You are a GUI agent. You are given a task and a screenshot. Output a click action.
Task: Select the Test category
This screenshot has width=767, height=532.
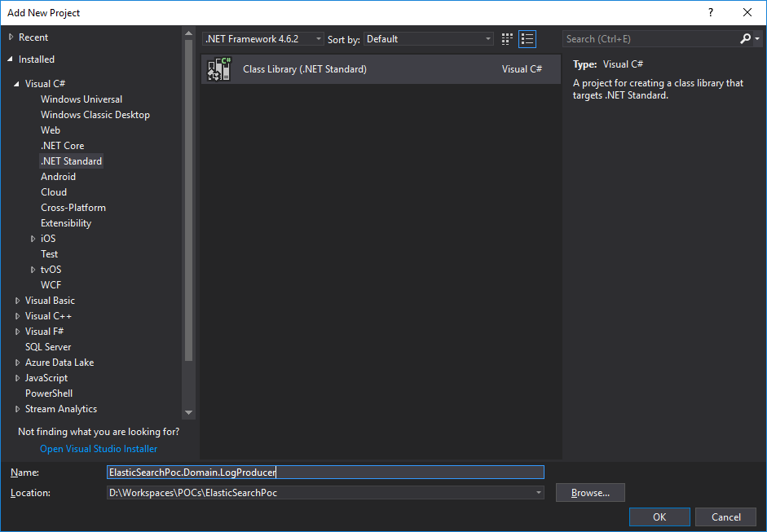[x=50, y=253]
